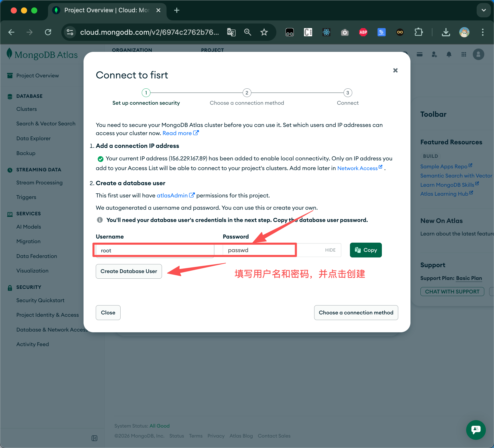Open the browser Extensions puzzle icon
The width and height of the screenshot is (494, 448).
pos(418,32)
